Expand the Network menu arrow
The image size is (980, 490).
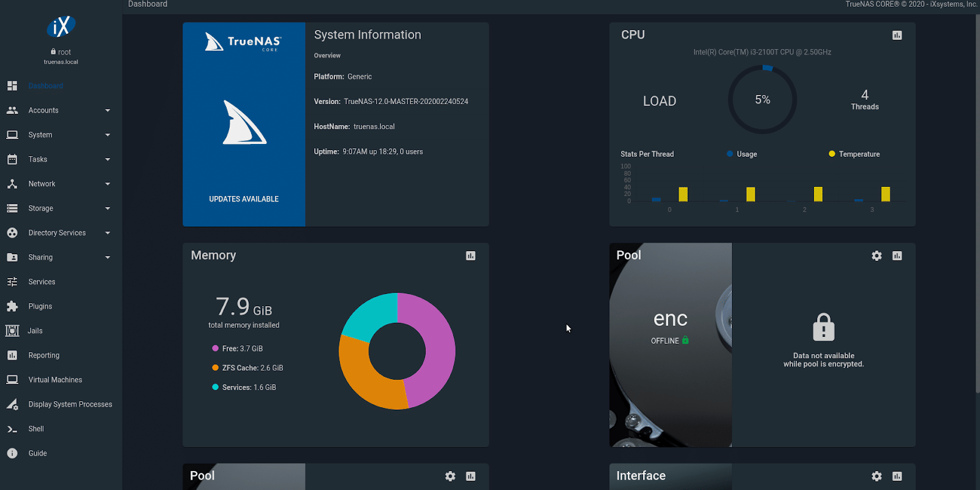coord(108,184)
